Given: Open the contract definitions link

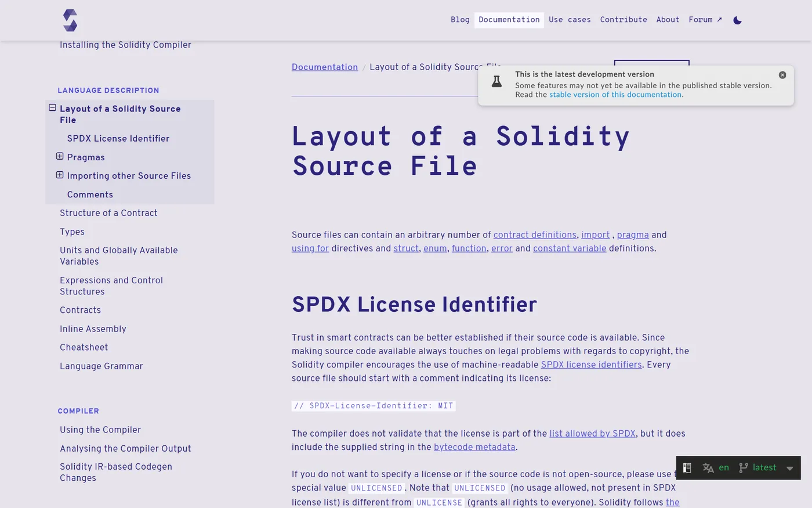Looking at the screenshot, I should click(x=535, y=235).
